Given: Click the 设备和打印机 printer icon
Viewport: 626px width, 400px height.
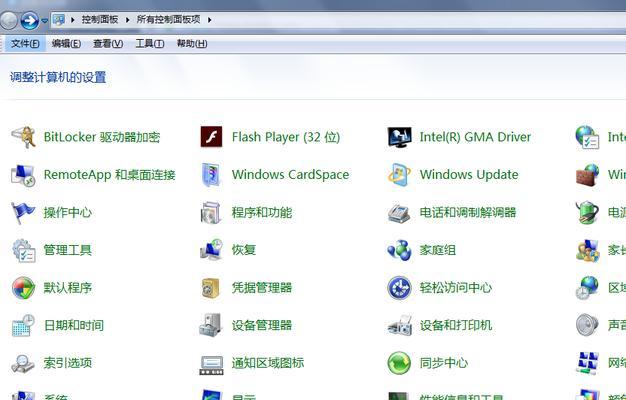Looking at the screenshot, I should coord(400,325).
